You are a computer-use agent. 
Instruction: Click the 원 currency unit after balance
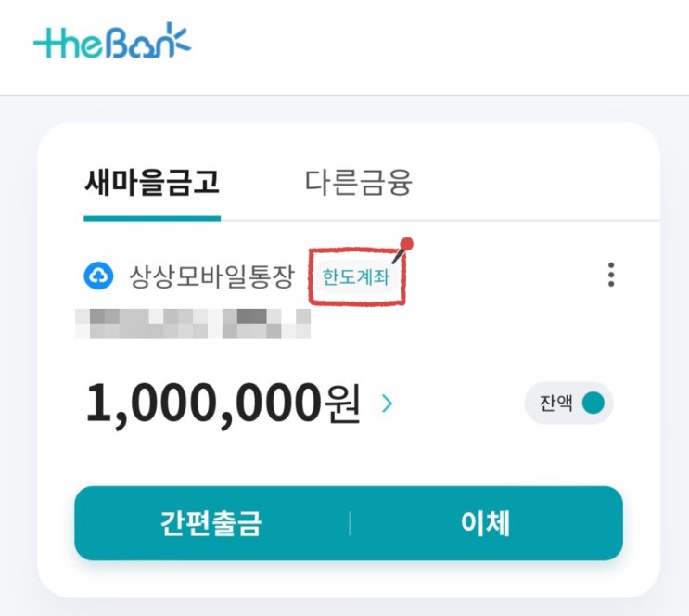click(341, 404)
